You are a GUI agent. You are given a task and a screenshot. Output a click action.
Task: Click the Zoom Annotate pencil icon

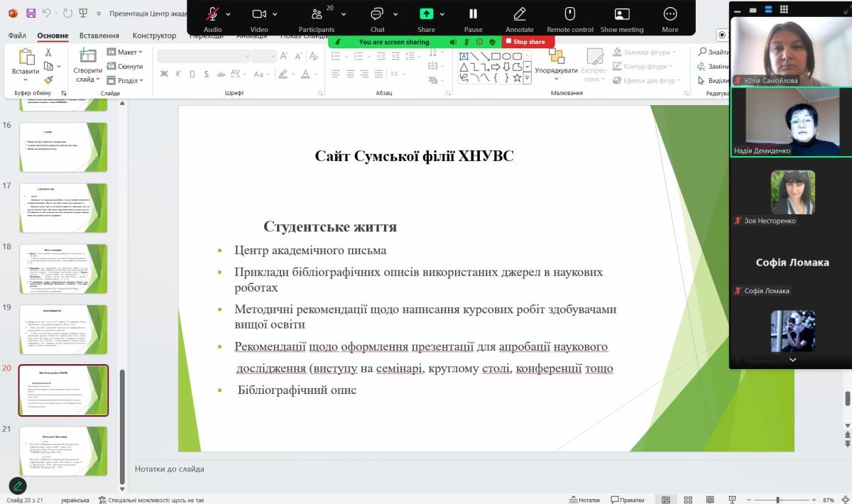(519, 14)
